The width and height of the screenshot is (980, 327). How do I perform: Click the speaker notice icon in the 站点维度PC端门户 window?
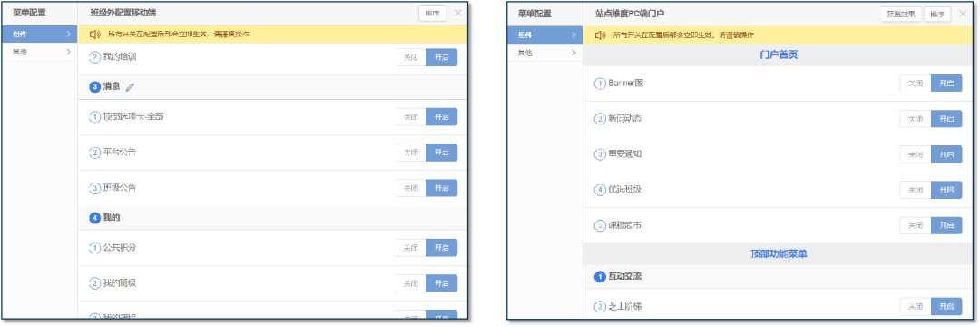point(600,35)
